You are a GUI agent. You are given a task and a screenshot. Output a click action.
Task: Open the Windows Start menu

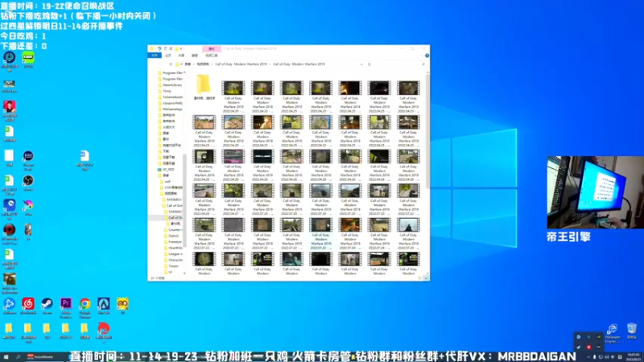tap(6, 357)
